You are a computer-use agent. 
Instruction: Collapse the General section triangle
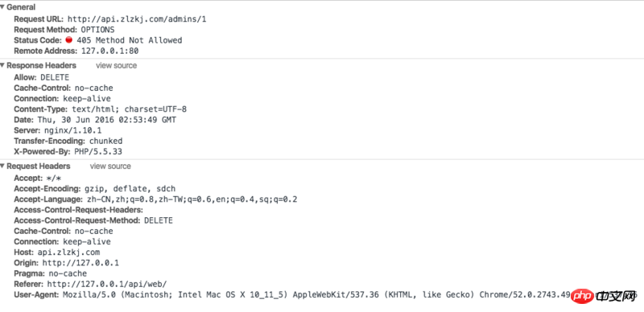point(2,7)
